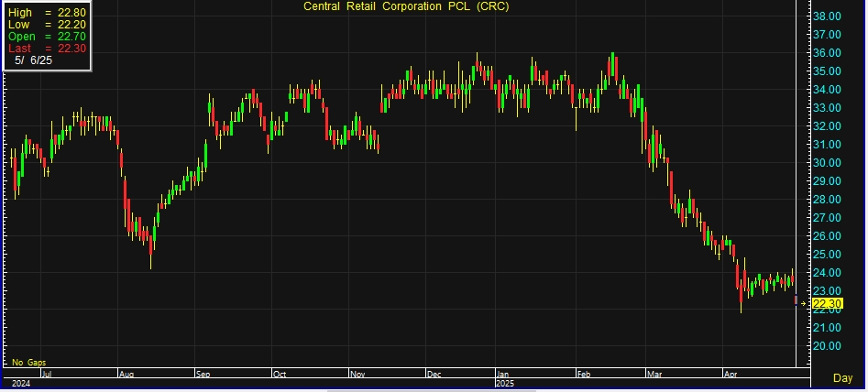Click the Apr month label on time axis

point(731,375)
